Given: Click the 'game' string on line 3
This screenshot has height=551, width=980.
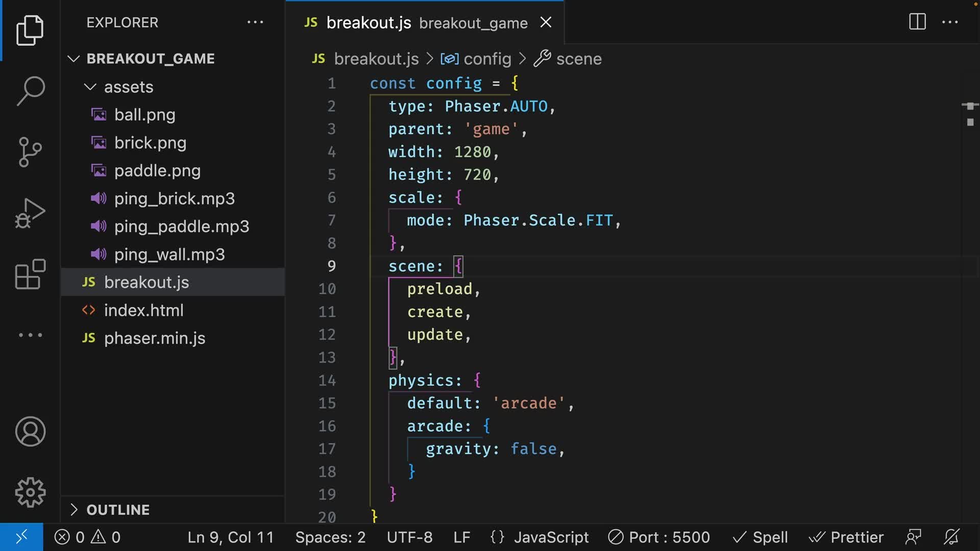Looking at the screenshot, I should (491, 129).
